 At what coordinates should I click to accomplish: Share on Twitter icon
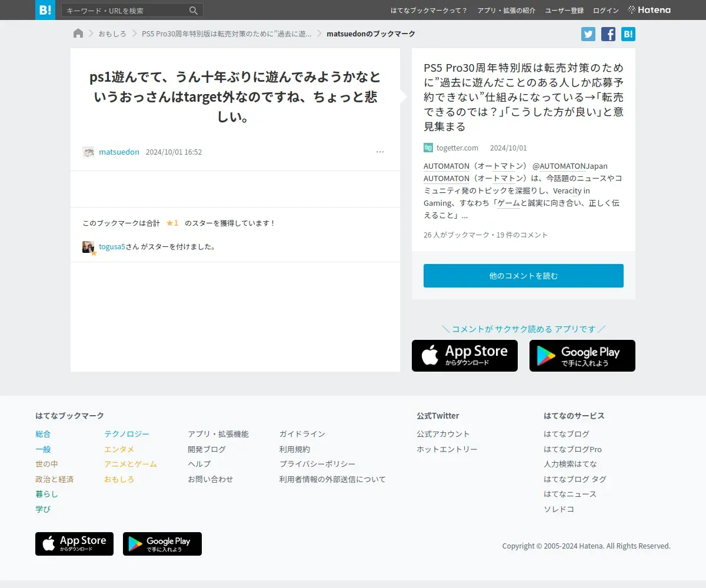point(588,34)
